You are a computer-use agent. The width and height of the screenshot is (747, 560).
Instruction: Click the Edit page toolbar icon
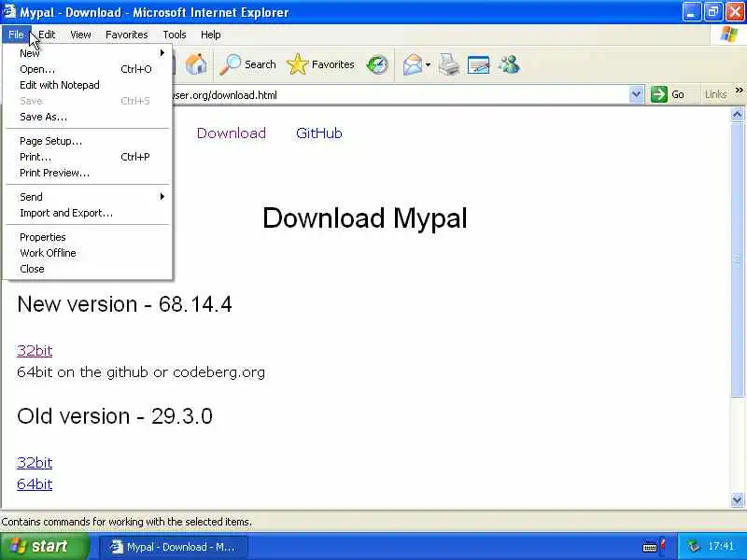click(x=478, y=64)
